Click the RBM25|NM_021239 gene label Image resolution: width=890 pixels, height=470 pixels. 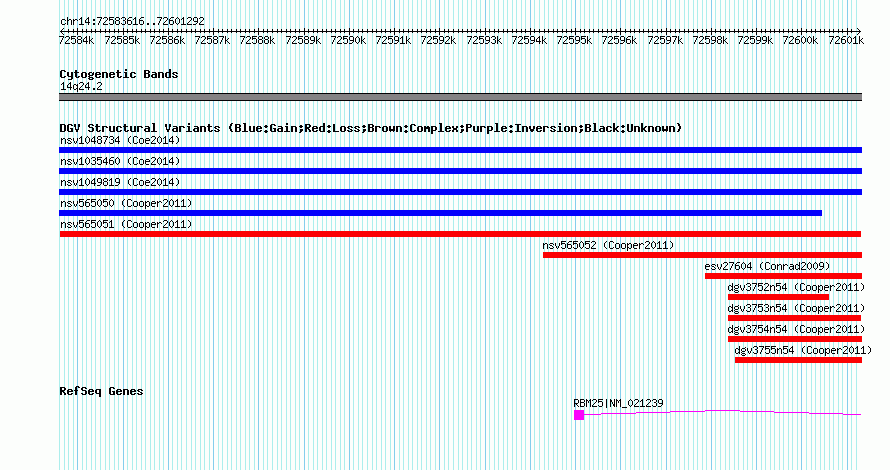[618, 403]
